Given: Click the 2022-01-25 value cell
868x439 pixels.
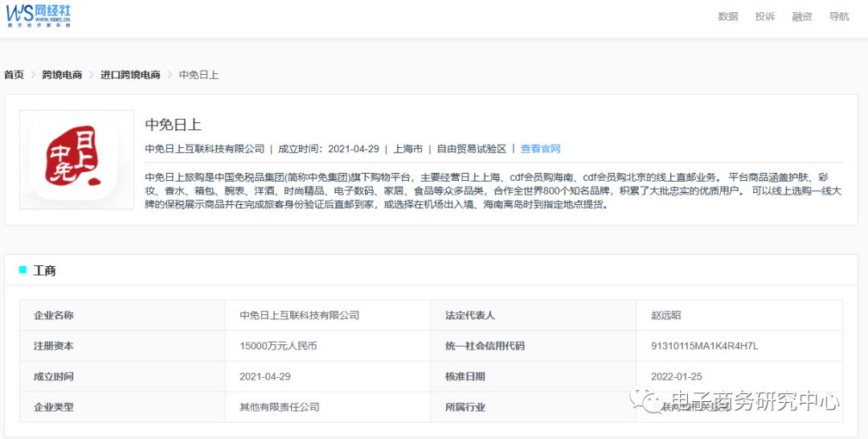Looking at the screenshot, I should [x=739, y=376].
